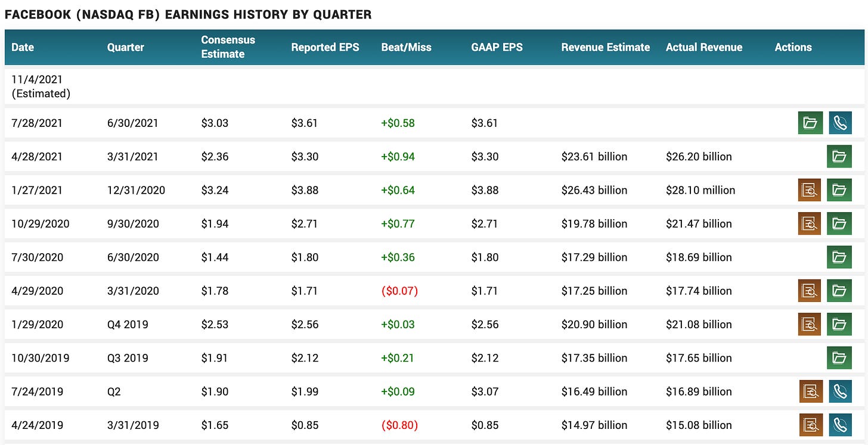The width and height of the screenshot is (868, 445).
Task: Click the $1.44 consensus estimate cell
Action: pos(215,257)
